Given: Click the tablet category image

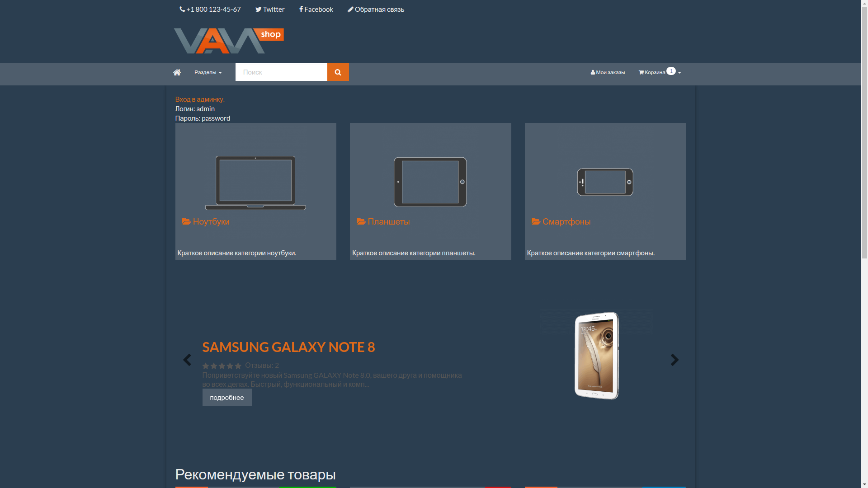Looking at the screenshot, I should (430, 182).
